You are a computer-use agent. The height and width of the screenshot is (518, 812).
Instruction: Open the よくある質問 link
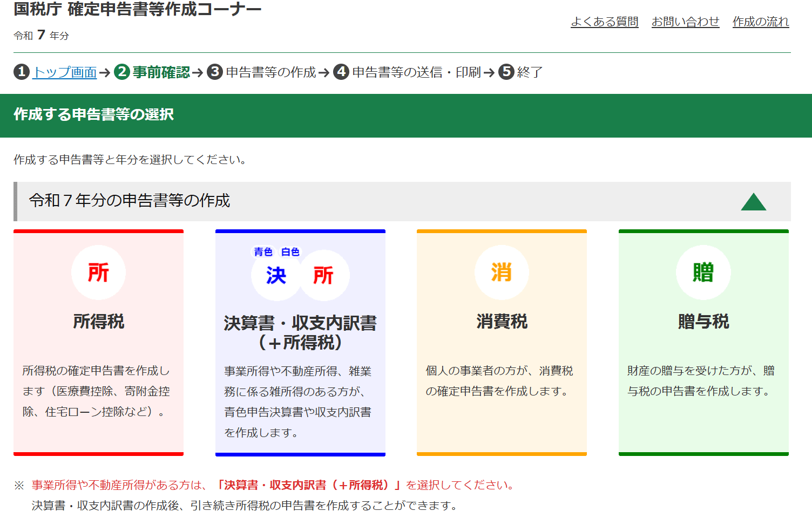(x=604, y=22)
